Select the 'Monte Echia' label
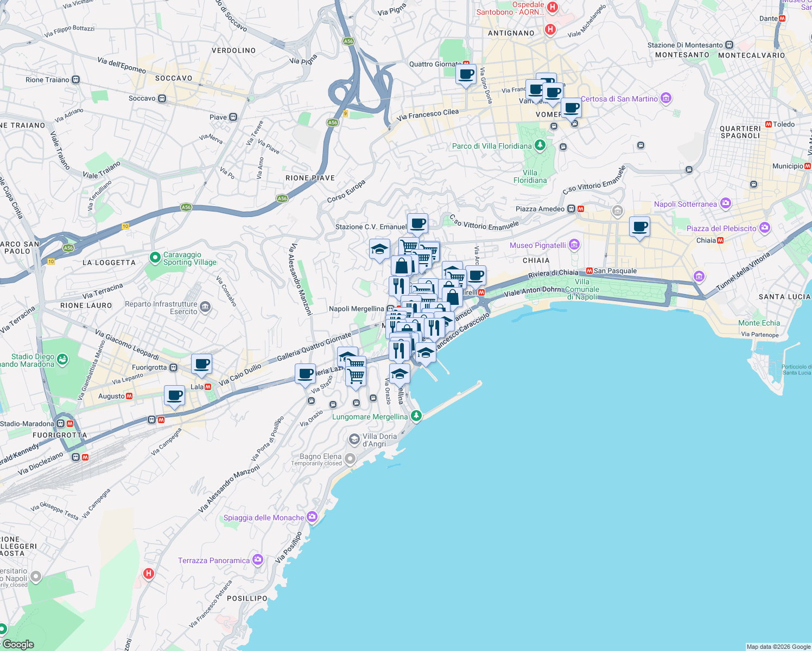This screenshot has width=812, height=651. (759, 323)
